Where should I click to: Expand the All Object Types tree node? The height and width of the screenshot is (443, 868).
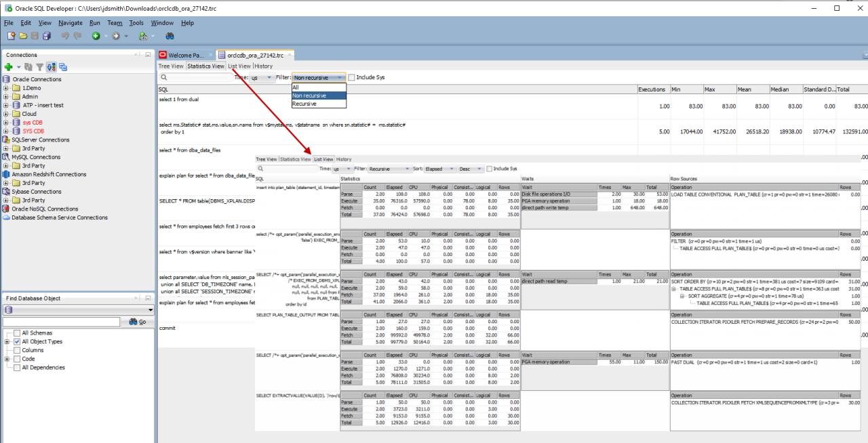7,342
